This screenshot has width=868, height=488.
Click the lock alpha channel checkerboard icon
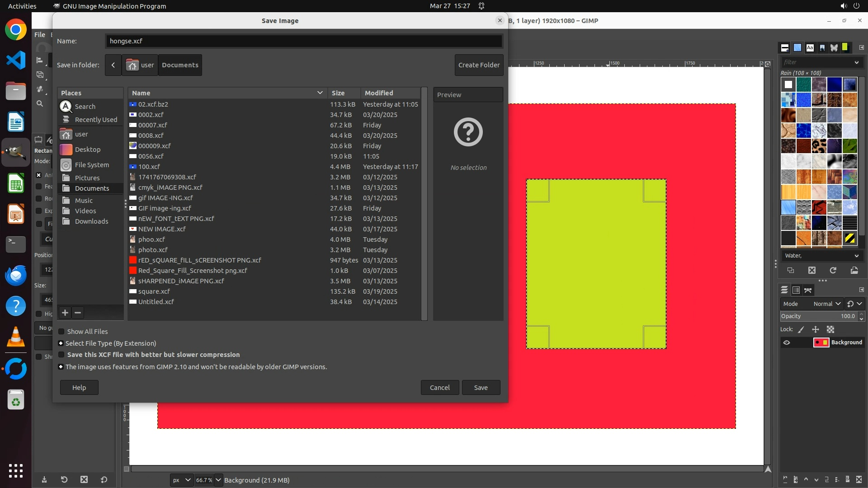pos(830,329)
